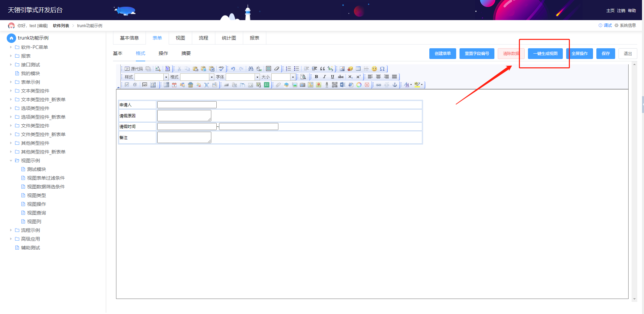Click the 退出 exit button
644x314 pixels.
(628, 54)
